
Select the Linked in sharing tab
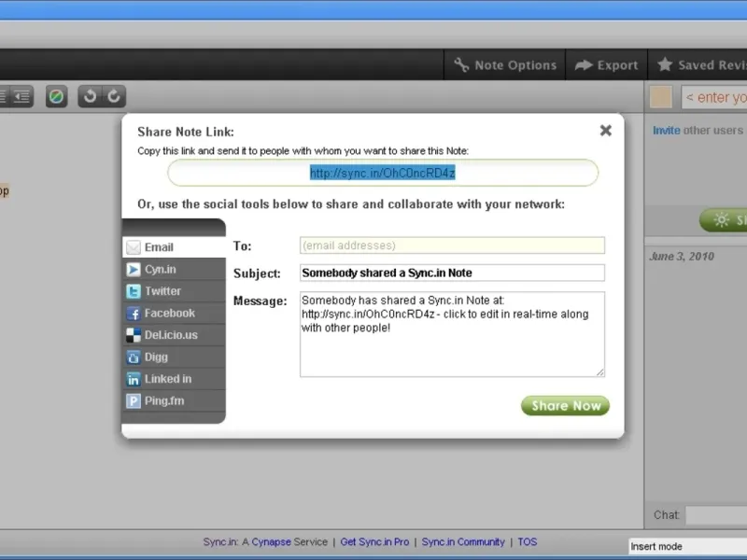pos(174,379)
